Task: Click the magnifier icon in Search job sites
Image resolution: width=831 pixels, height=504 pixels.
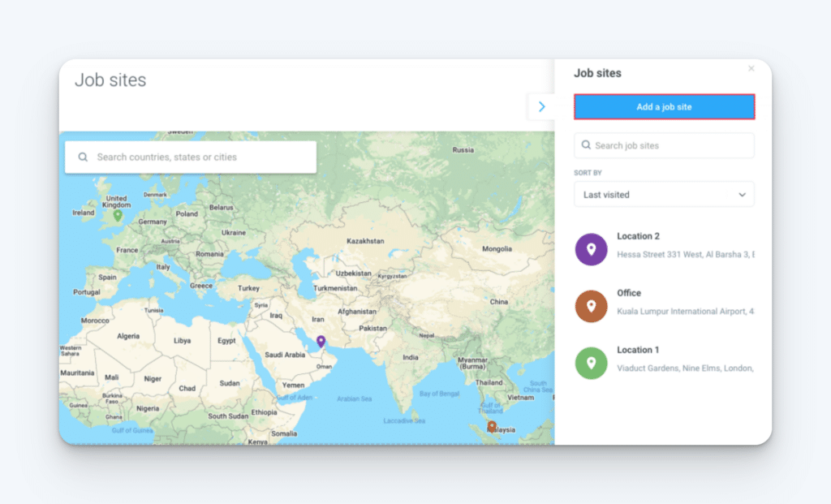Action: click(x=586, y=144)
